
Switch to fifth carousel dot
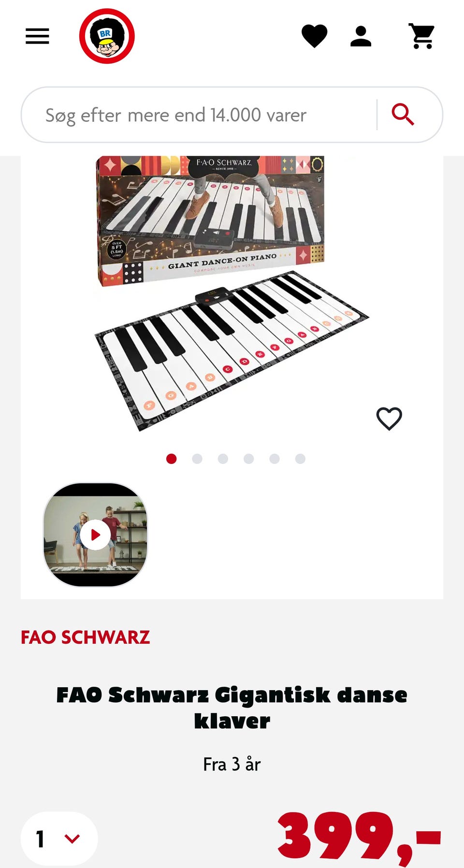click(x=275, y=459)
